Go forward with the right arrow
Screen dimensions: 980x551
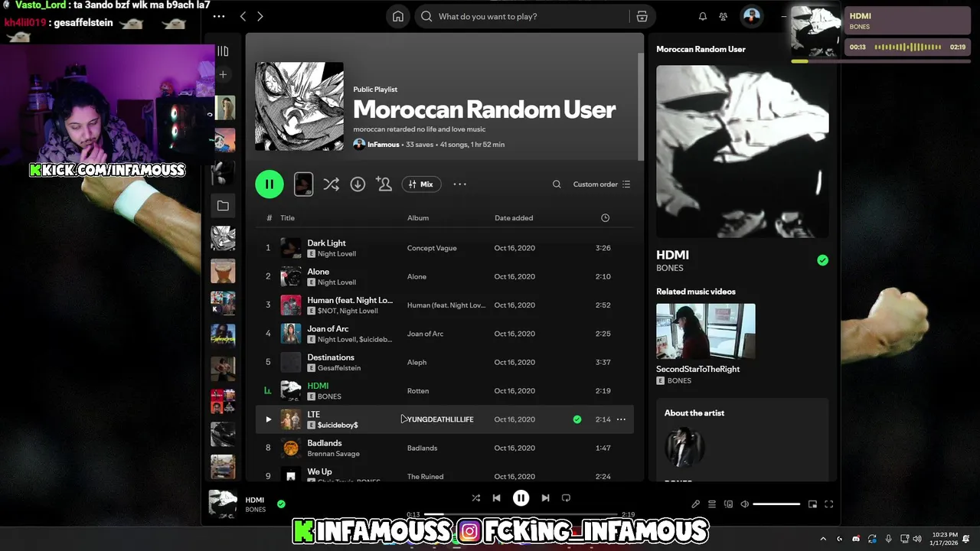click(260, 16)
